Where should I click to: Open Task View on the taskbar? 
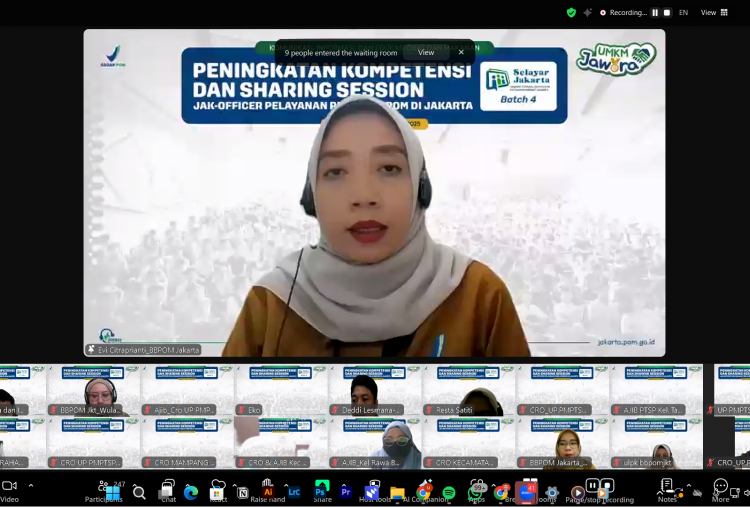click(166, 491)
